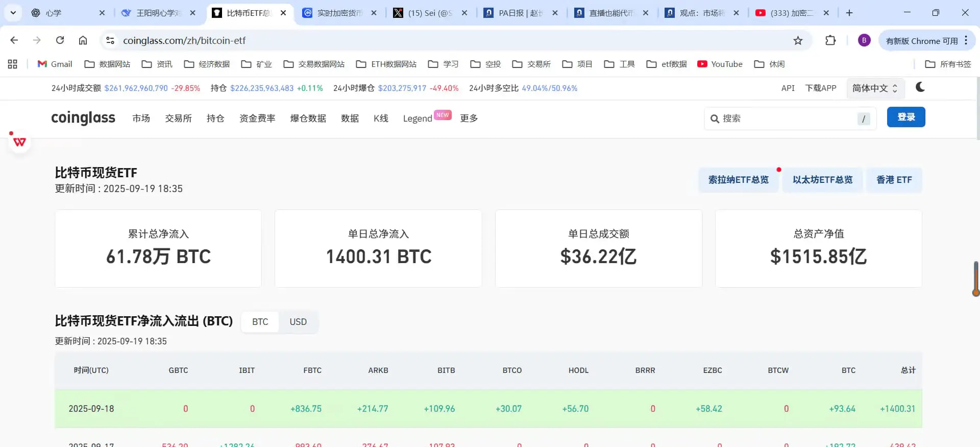
Task: Click the 登录 login button
Action: coord(906,117)
